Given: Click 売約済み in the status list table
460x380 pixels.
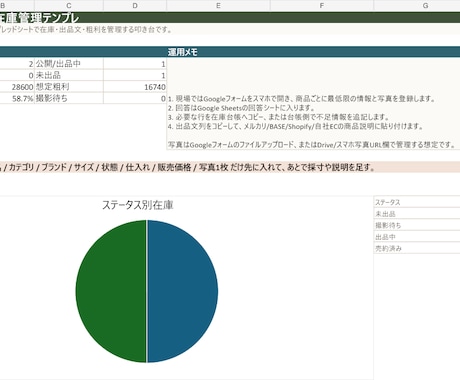Looking at the screenshot, I should coord(417,248).
